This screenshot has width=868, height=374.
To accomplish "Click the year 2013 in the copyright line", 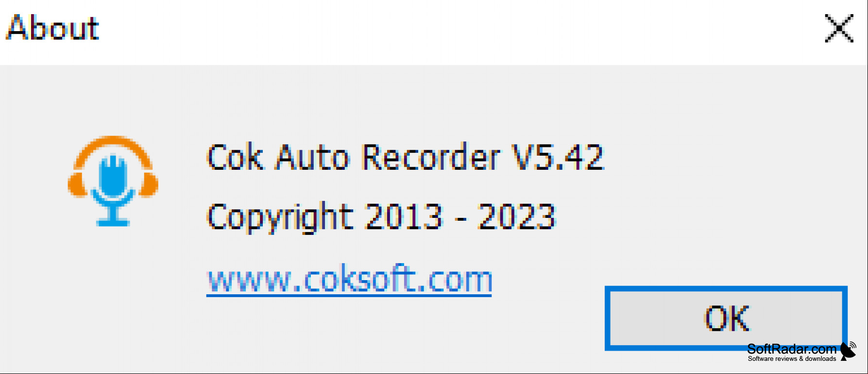I will click(404, 216).
